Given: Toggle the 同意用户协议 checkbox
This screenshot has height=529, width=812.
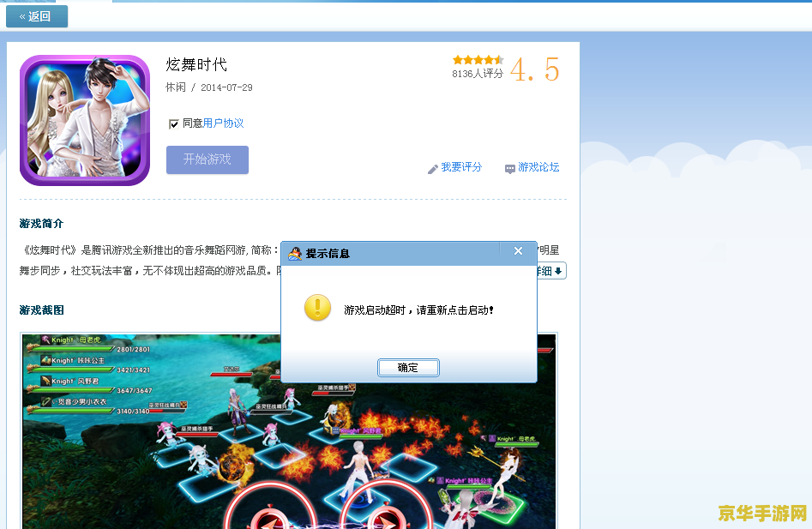Looking at the screenshot, I should click(x=174, y=123).
